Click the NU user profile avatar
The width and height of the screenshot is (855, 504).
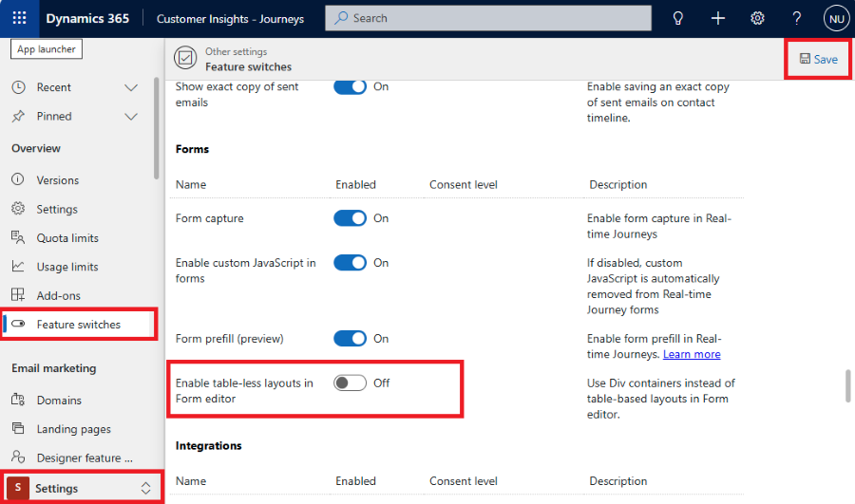click(836, 18)
